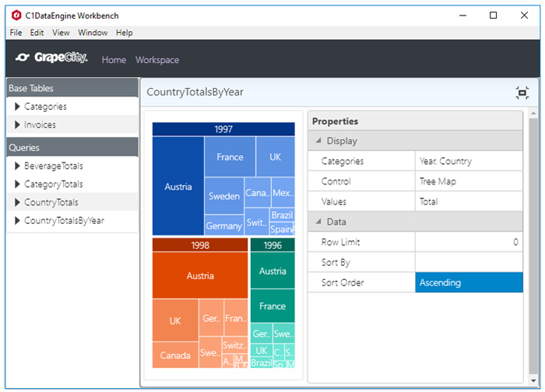The height and width of the screenshot is (392, 545).
Task: Minimize the Workbench window
Action: [x=462, y=16]
